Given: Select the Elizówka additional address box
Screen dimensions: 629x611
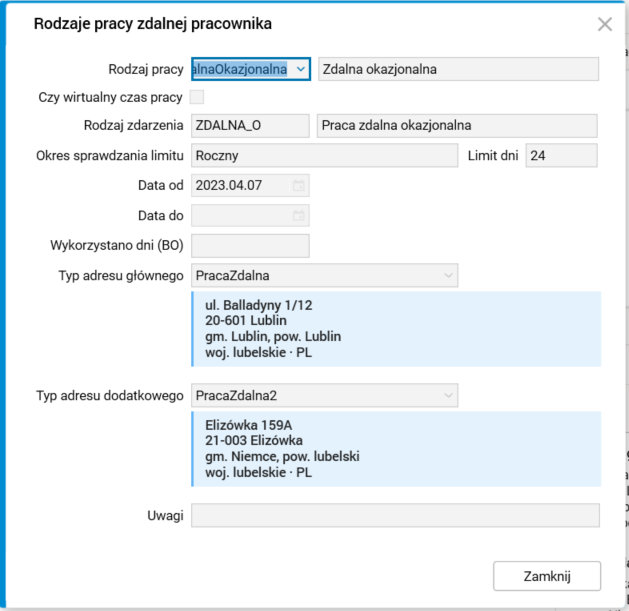Looking at the screenshot, I should pos(395,448).
